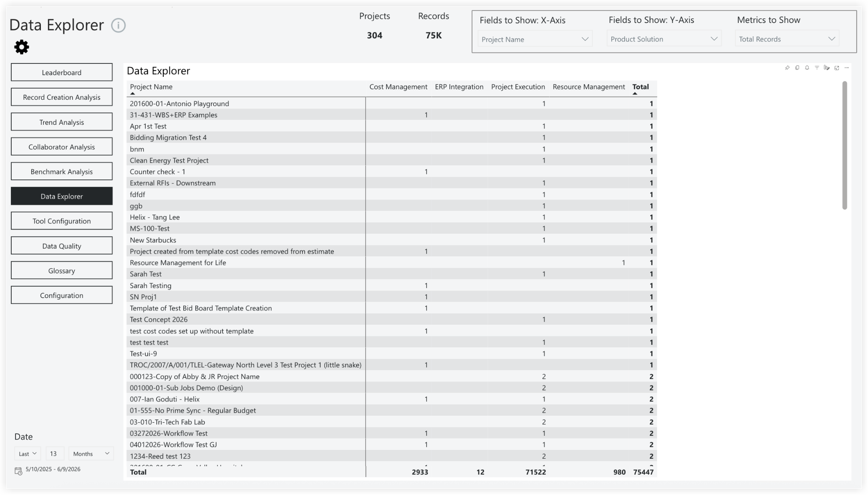Select row 'SN Proj1'
The width and height of the screenshot is (868, 495).
pyautogui.click(x=391, y=297)
